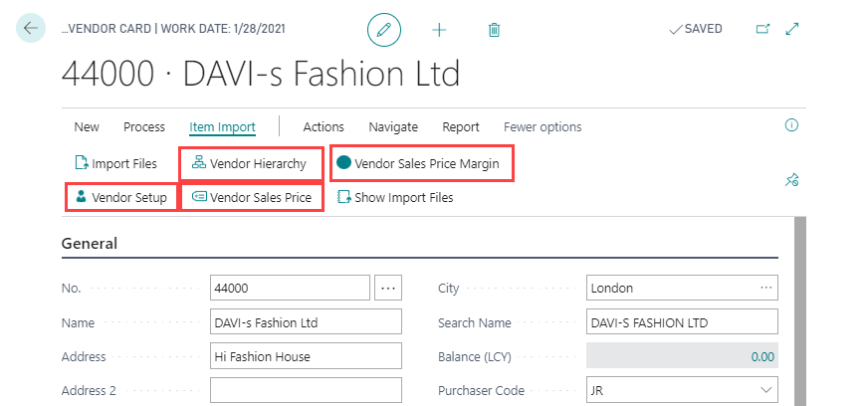Click the pencil edit icon
Image resolution: width=868 pixels, height=406 pixels.
(x=384, y=30)
